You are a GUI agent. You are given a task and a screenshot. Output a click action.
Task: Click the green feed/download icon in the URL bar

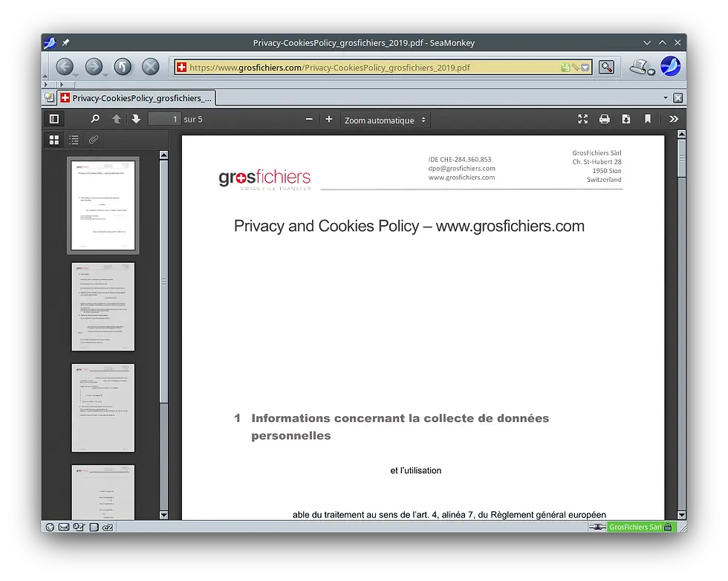coord(565,68)
